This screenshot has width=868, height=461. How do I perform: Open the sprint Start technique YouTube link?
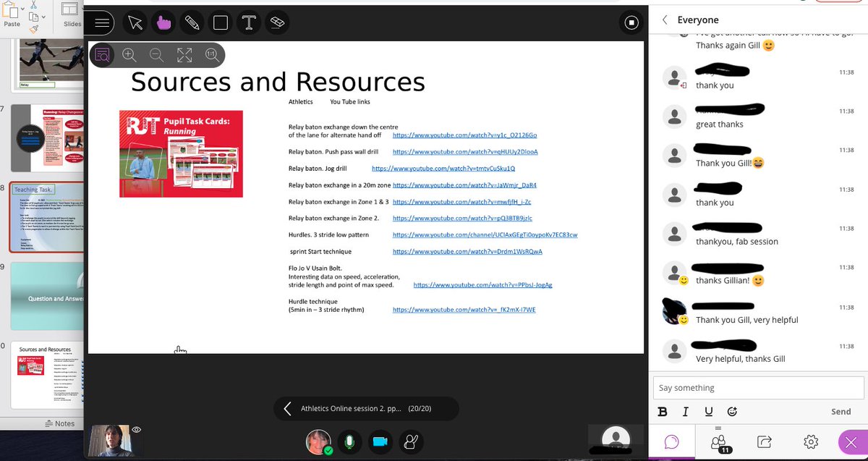(467, 252)
